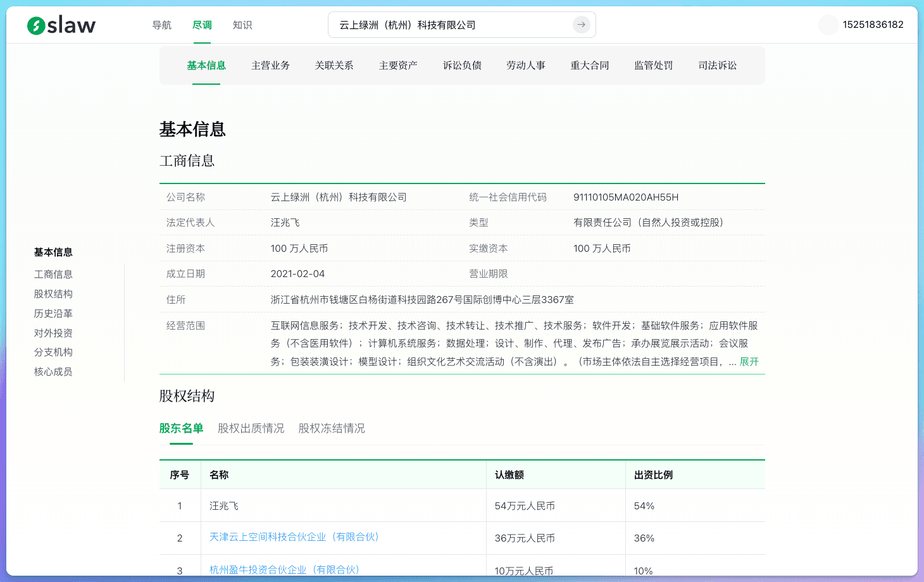924x582 pixels.
Task: Click 36万元人民币 cell
Action: click(x=525, y=538)
